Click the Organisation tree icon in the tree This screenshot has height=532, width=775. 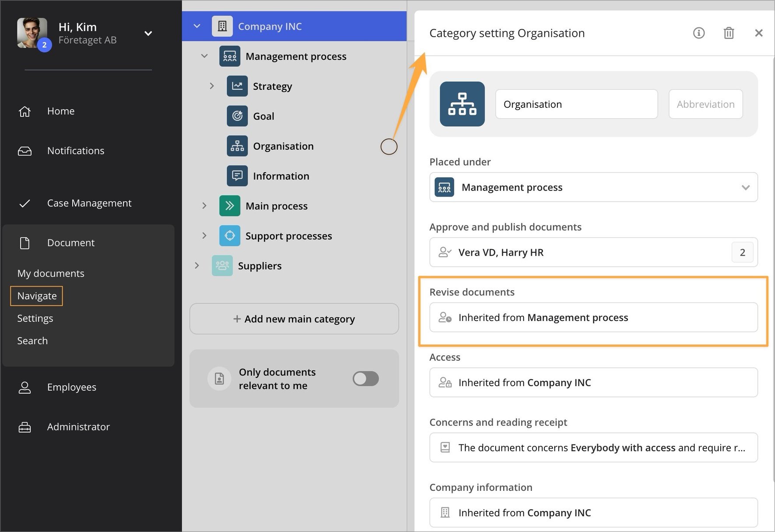[237, 146]
